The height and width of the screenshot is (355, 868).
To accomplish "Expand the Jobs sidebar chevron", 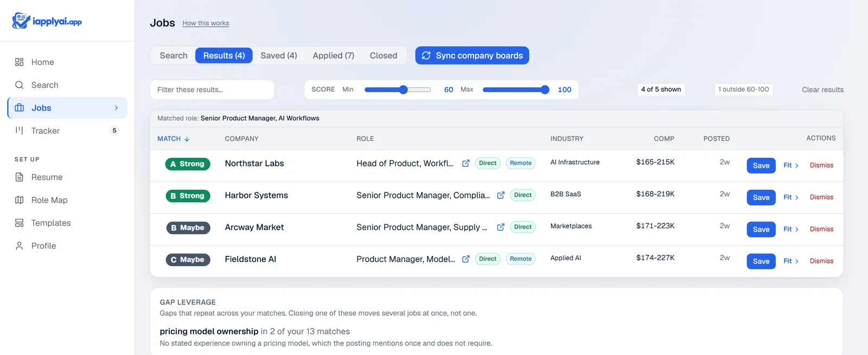I will coord(116,108).
